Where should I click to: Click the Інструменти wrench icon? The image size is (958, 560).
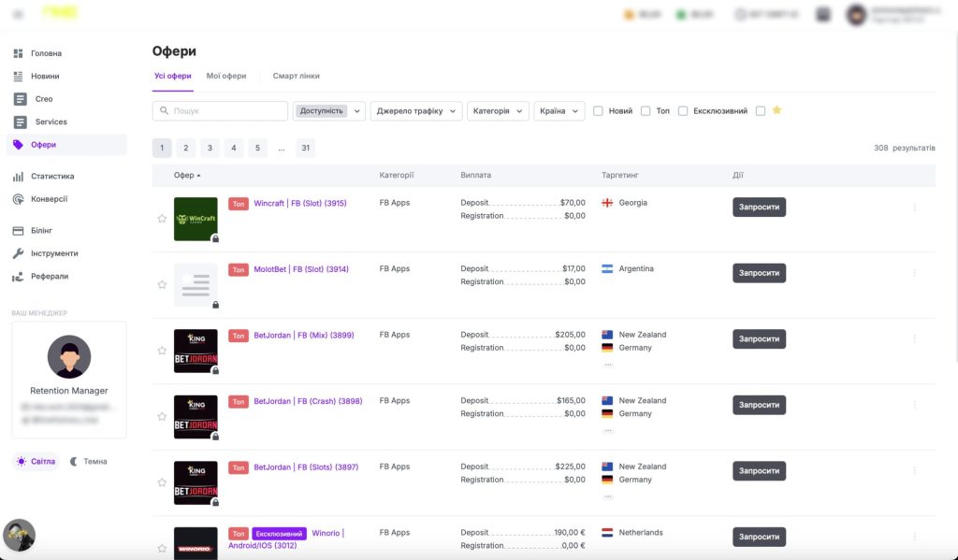tap(19, 253)
